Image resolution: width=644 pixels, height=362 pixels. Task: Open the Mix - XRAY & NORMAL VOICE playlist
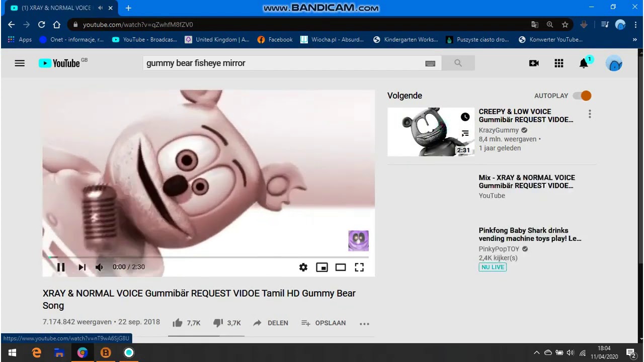point(527,182)
